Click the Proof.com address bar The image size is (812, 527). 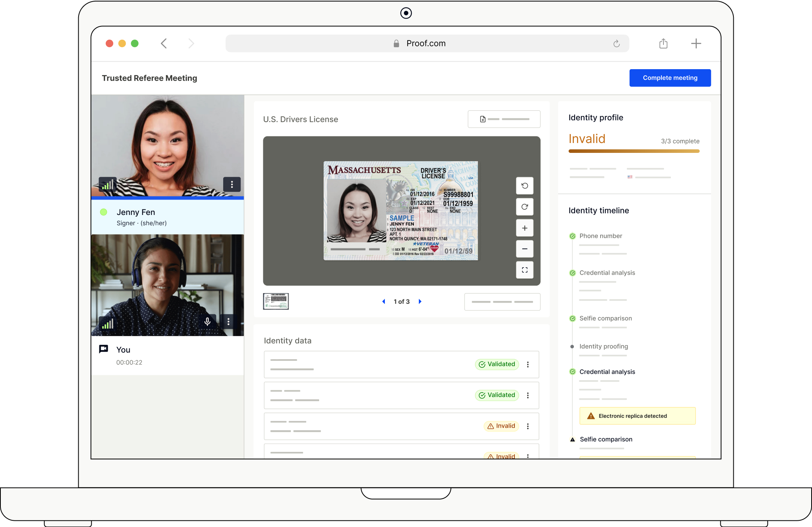pos(426,44)
